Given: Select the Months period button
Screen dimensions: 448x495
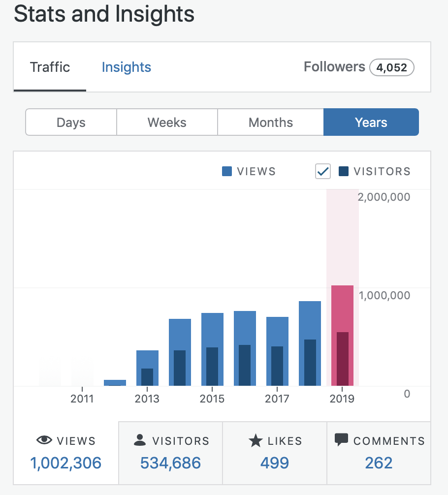Looking at the screenshot, I should pos(270,122).
